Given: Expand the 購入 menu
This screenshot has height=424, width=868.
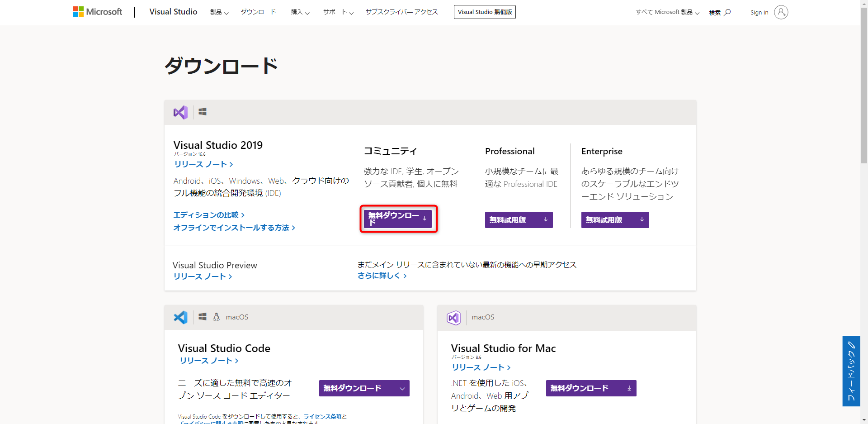Looking at the screenshot, I should [300, 12].
